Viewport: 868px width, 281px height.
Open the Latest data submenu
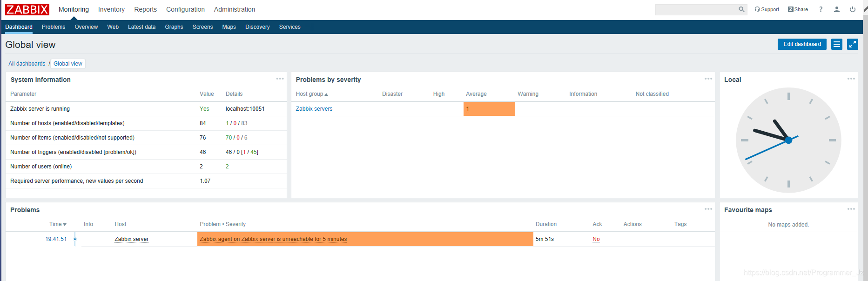(142, 27)
